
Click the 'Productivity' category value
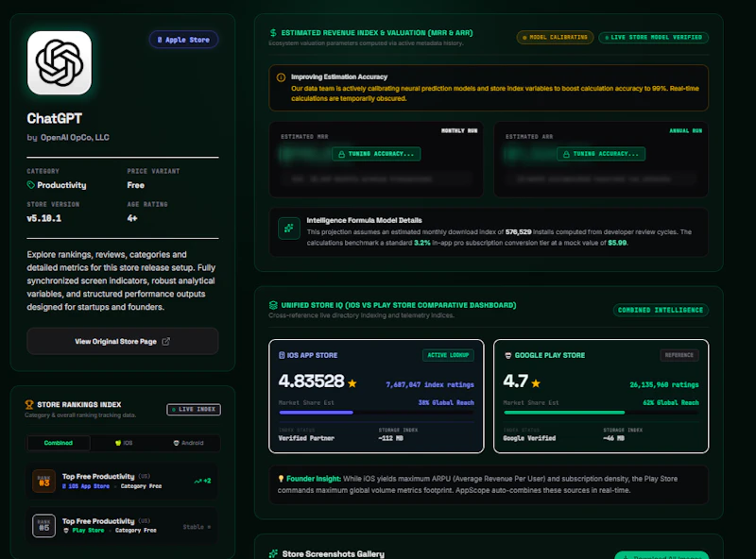pos(61,185)
